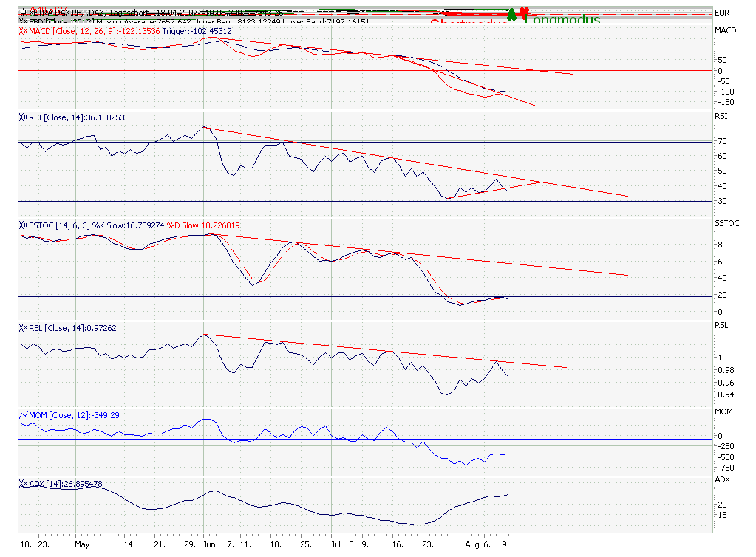The height and width of the screenshot is (557, 756).
Task: Click the EUR label on the right axis
Action: pos(723,11)
